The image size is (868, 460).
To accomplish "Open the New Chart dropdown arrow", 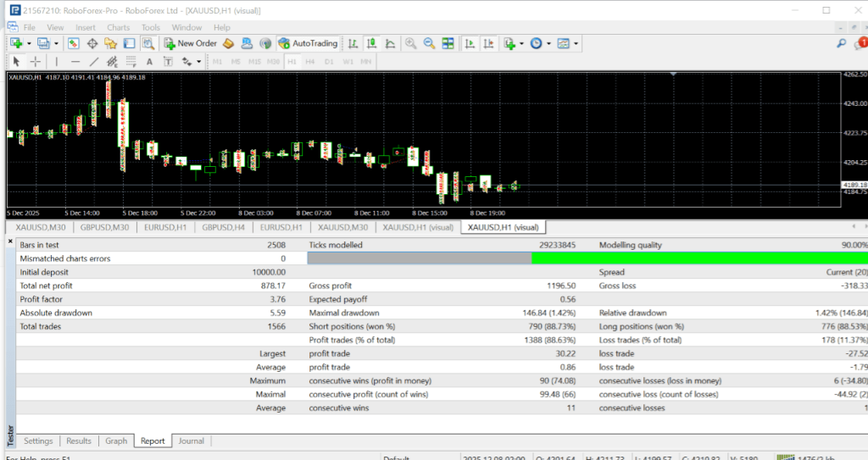I will click(x=29, y=44).
